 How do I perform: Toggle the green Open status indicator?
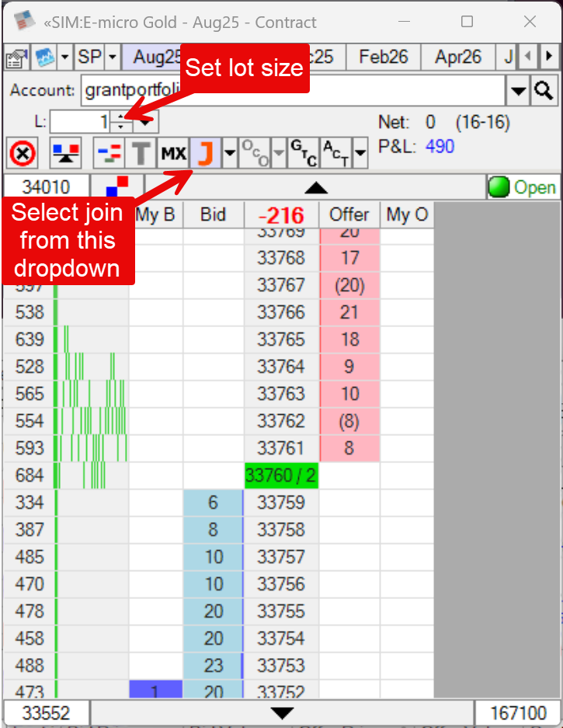click(x=521, y=187)
